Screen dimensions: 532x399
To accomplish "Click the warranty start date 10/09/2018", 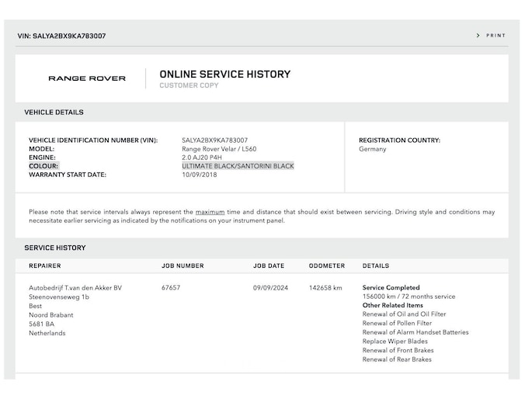I will point(199,175).
